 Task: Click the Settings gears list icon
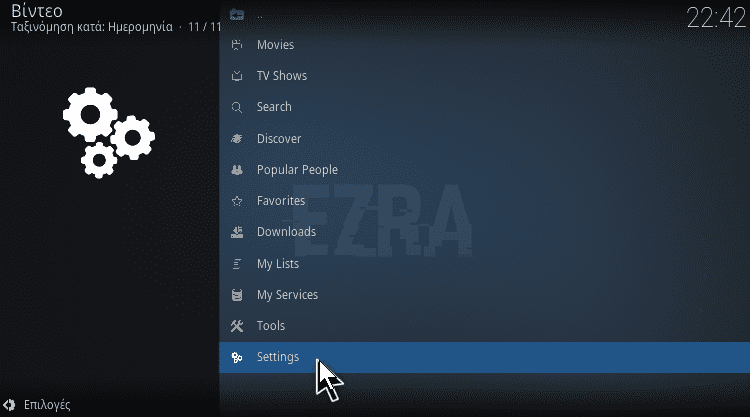pyautogui.click(x=237, y=357)
